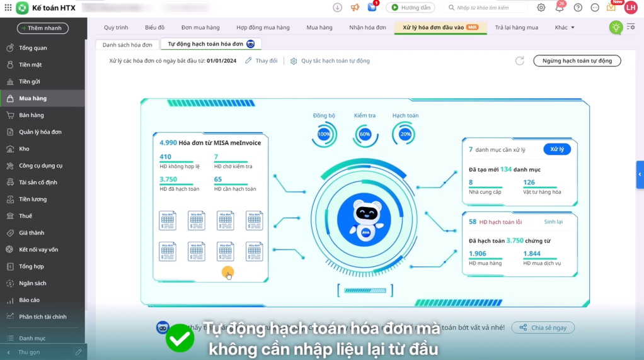Open Báo cáo in sidebar
Image resolution: width=644 pixels, height=360 pixels.
43,300
